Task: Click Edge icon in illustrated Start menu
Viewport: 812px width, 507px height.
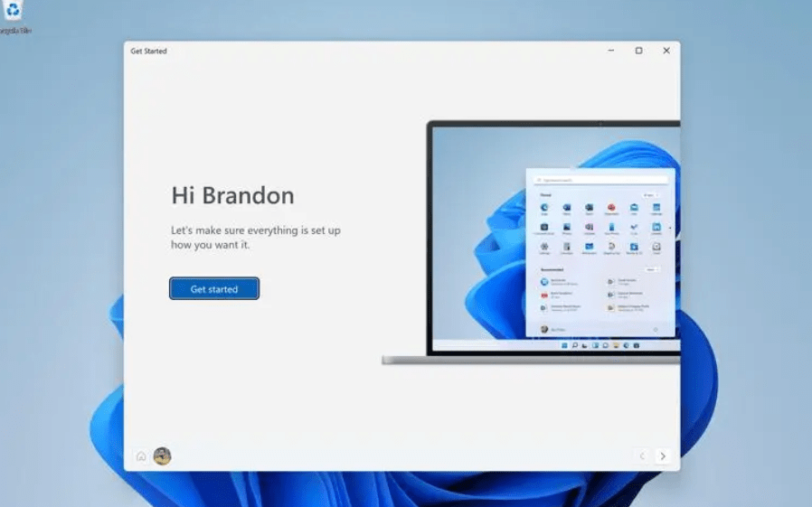Action: [x=544, y=208]
